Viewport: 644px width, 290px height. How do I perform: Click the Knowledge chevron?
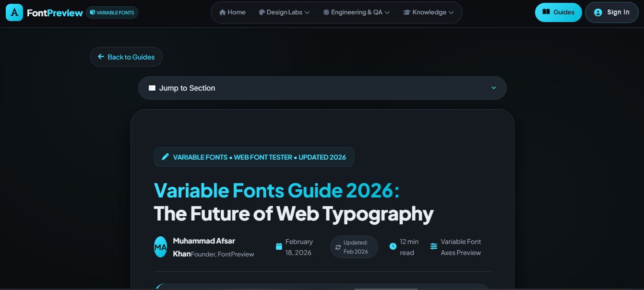(451, 12)
